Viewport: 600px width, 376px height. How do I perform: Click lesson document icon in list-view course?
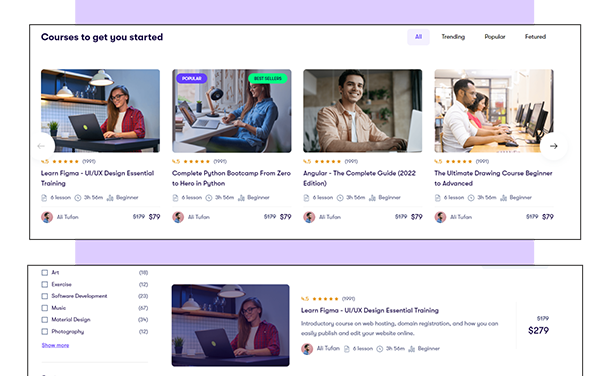[347, 349]
